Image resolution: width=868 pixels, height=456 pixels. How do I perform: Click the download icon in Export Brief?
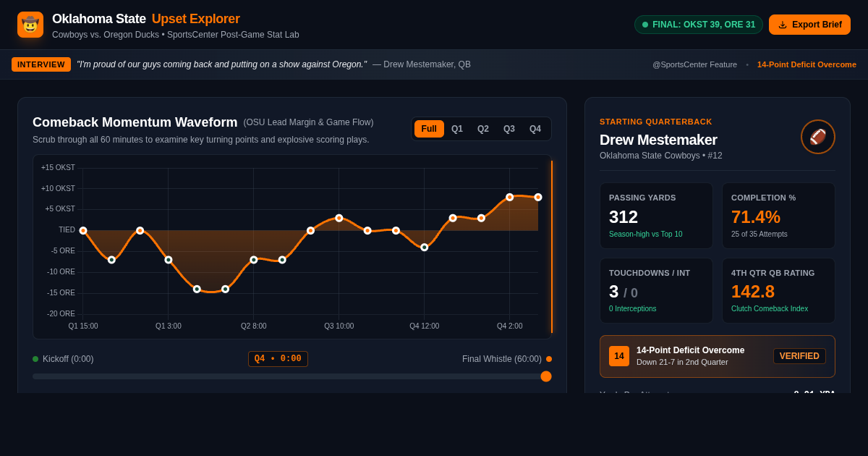783,25
